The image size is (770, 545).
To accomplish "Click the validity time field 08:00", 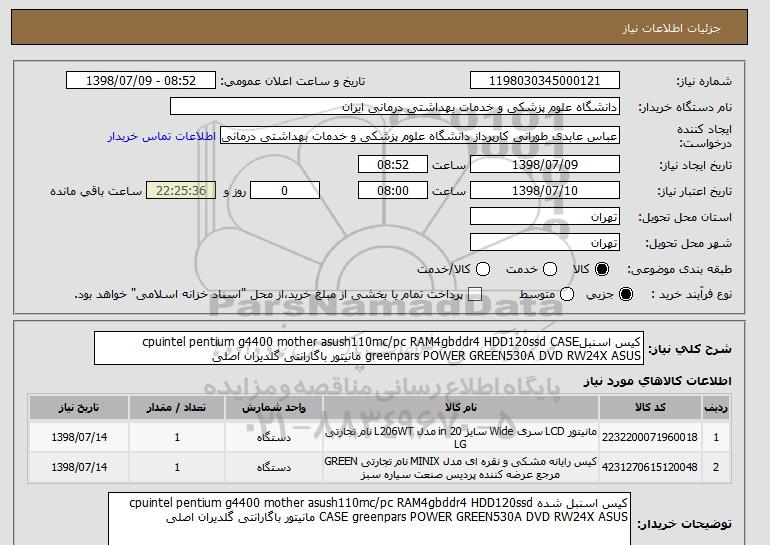I will [393, 191].
